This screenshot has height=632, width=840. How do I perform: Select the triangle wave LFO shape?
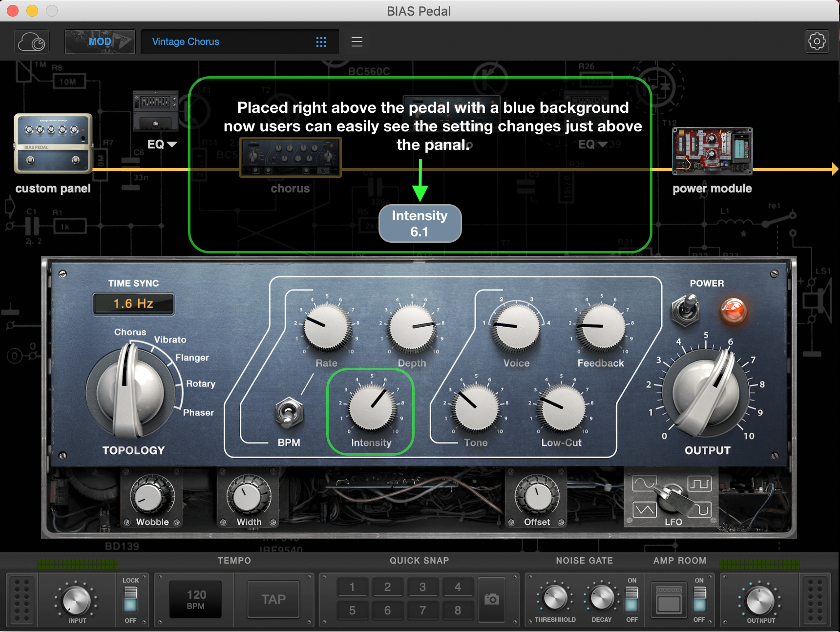pos(644,510)
